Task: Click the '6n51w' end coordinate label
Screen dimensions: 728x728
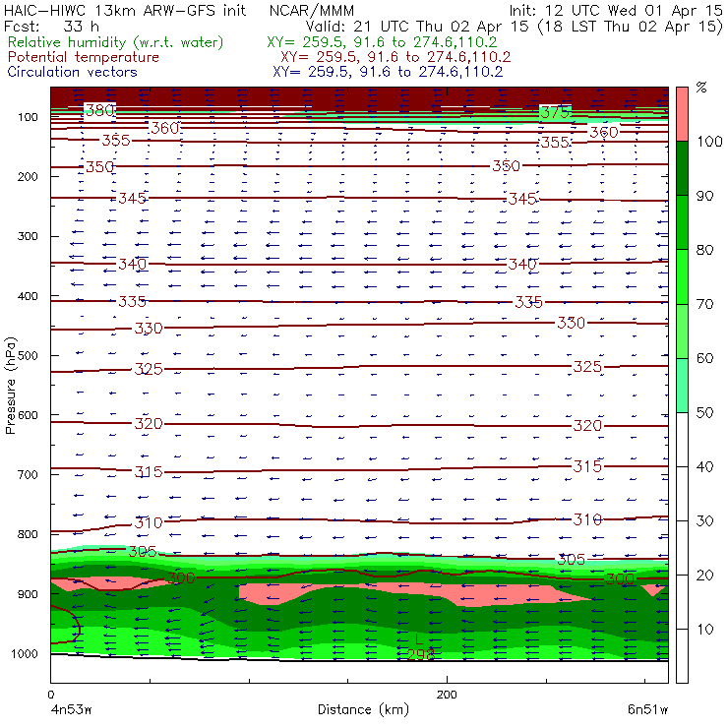Action: point(648,709)
